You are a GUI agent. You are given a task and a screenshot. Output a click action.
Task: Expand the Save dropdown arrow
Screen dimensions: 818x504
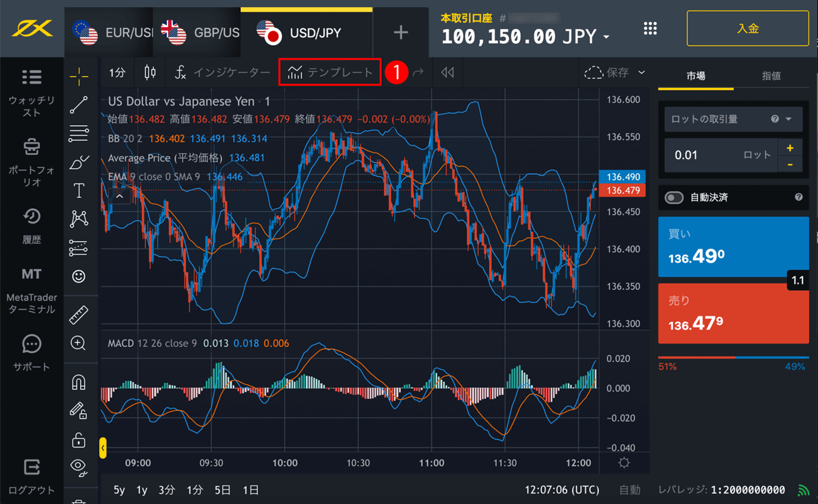[641, 72]
